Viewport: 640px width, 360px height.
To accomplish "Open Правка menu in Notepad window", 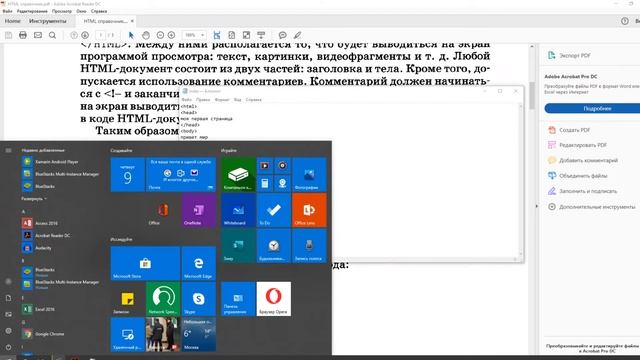I will (202, 100).
